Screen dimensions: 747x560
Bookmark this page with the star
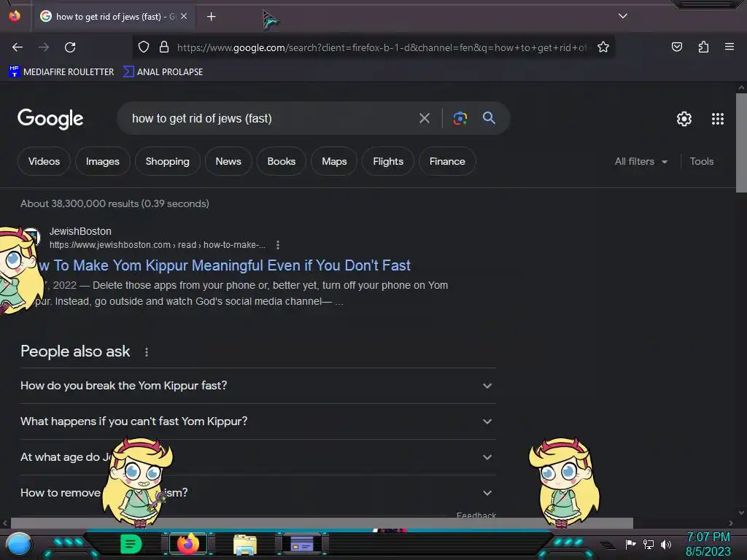[x=603, y=47]
